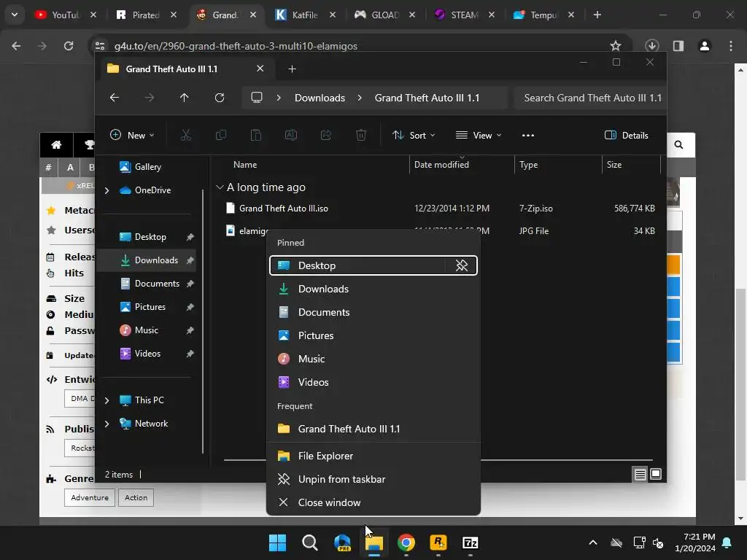The height and width of the screenshot is (560, 747).
Task: Open 7-Zip from the taskbar
Action: [471, 542]
